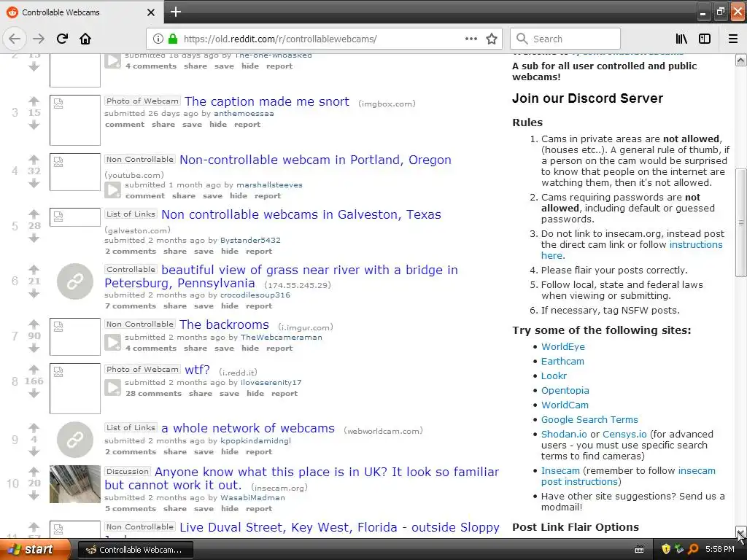Viewport: 747px width, 560px height.
Task: Click 'Controllable' flair on Petersburg post
Action: 131,269
